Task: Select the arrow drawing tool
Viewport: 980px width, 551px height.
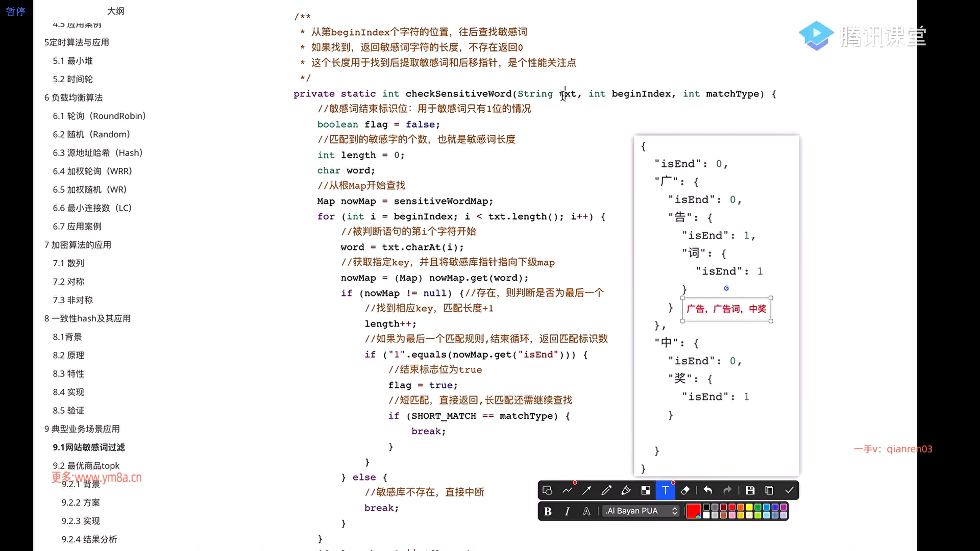Action: coord(586,490)
